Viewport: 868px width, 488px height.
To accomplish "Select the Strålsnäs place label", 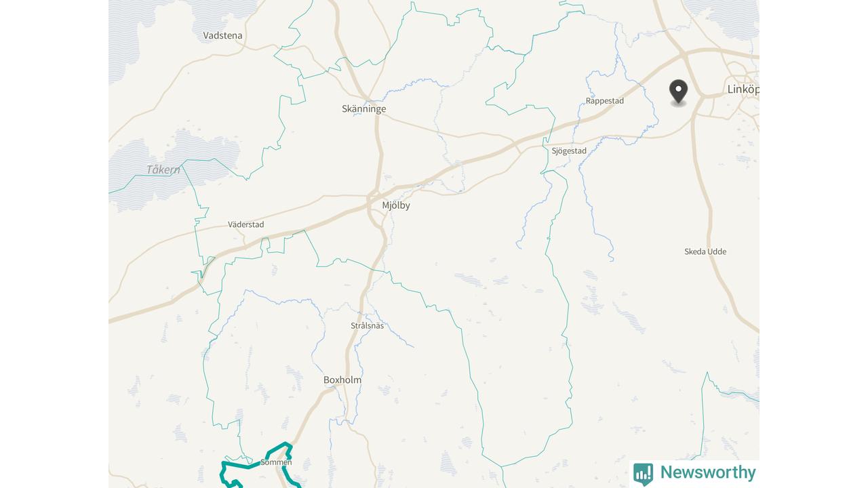I will pos(367,326).
